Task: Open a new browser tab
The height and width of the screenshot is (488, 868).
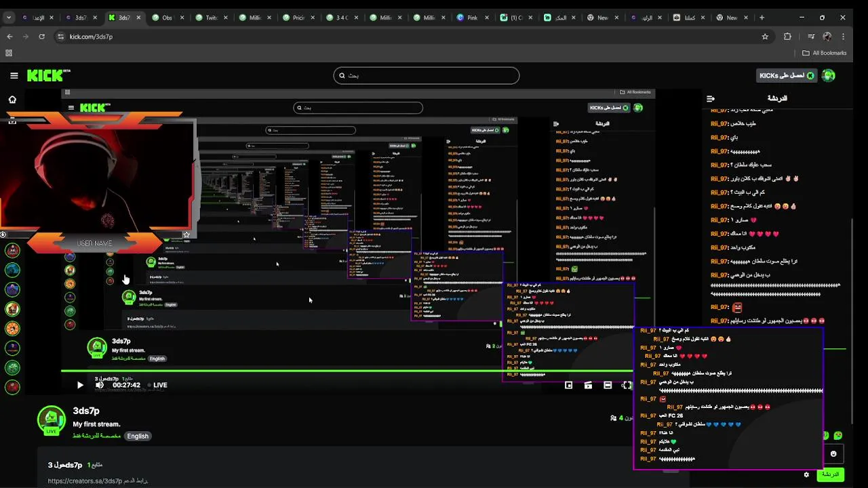Action: coord(762,18)
